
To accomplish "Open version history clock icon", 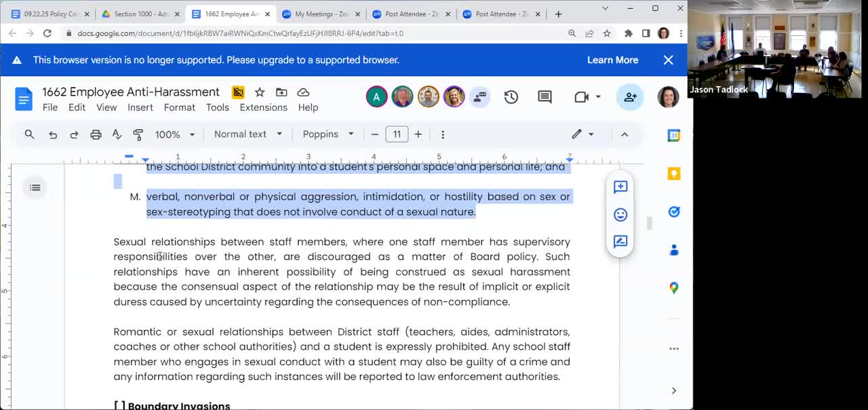I will [x=511, y=97].
